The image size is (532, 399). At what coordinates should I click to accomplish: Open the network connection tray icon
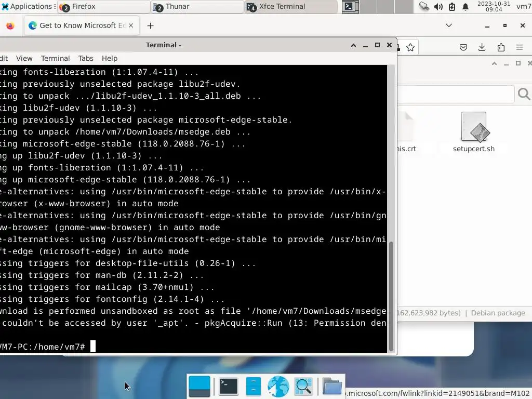[424, 6]
